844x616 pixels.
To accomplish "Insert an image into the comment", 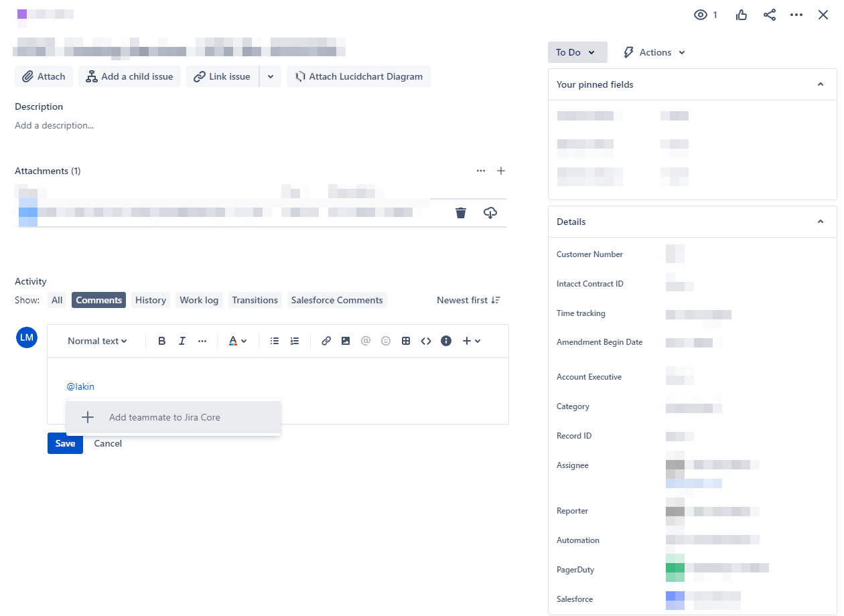I will 346,341.
